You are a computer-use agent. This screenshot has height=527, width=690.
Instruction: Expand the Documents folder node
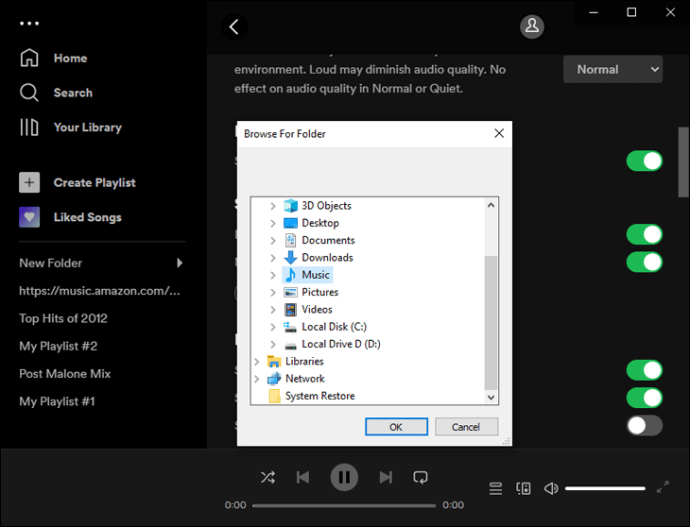point(273,240)
